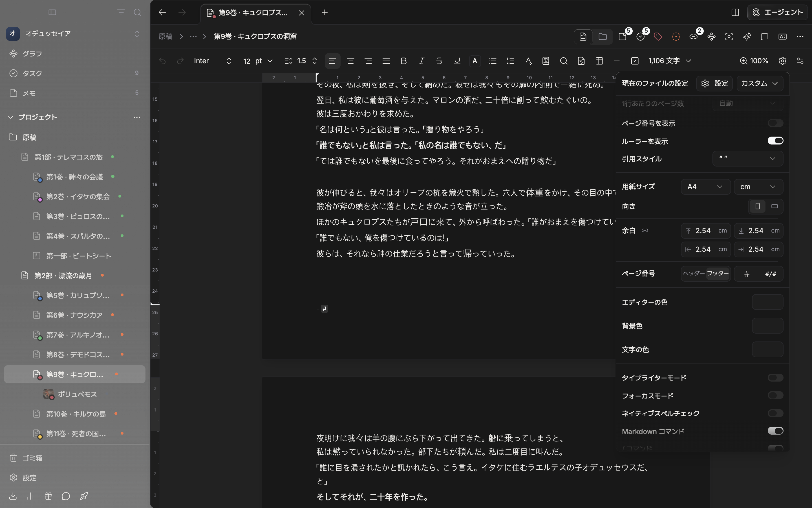Screen dimensions: 812x508
Task: Select フッター page number position
Action: click(718, 273)
